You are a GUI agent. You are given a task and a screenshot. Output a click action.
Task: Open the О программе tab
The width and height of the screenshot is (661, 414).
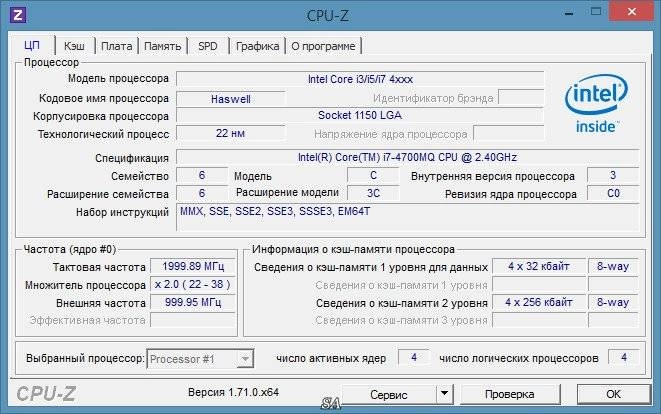pyautogui.click(x=323, y=46)
